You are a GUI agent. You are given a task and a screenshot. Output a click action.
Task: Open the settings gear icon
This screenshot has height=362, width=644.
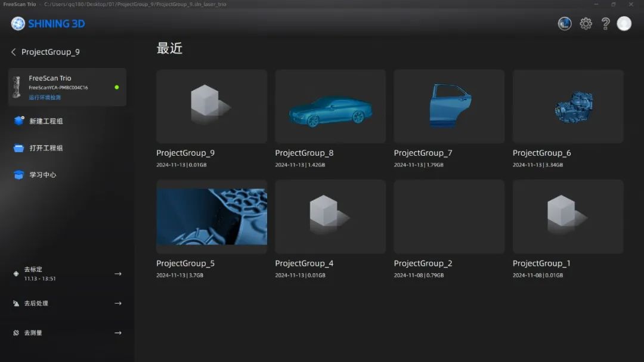[586, 24]
